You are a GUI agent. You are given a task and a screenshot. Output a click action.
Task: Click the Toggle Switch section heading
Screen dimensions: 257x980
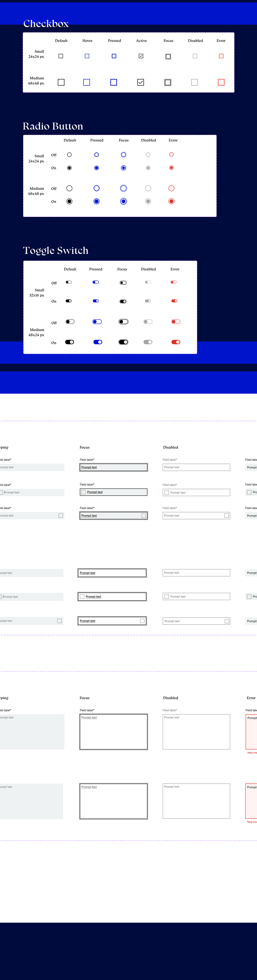click(x=56, y=250)
